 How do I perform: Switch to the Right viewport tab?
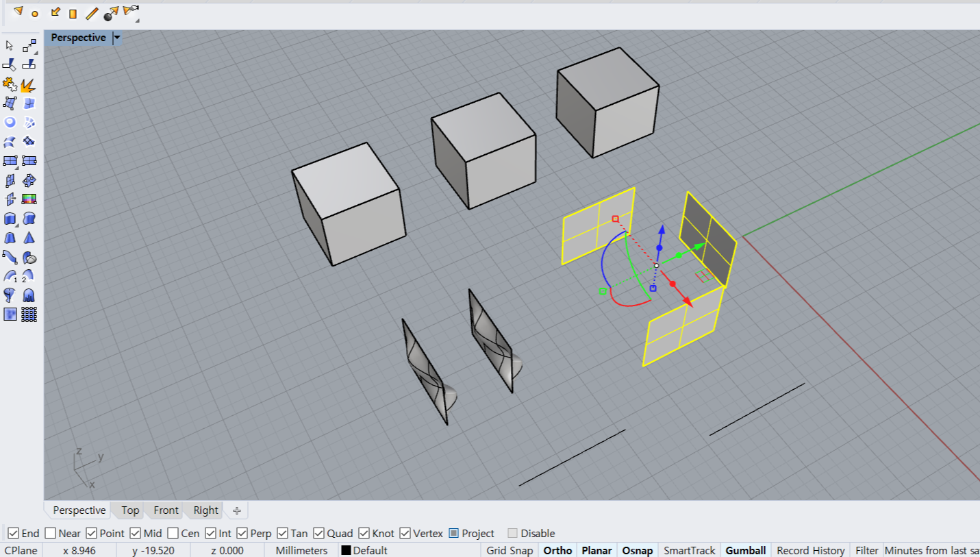[205, 510]
